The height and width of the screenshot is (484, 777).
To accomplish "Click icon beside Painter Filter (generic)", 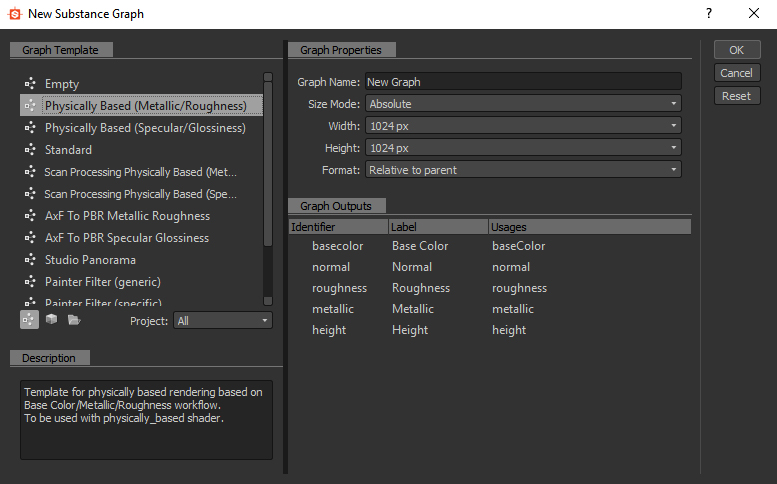I will click(x=30, y=282).
